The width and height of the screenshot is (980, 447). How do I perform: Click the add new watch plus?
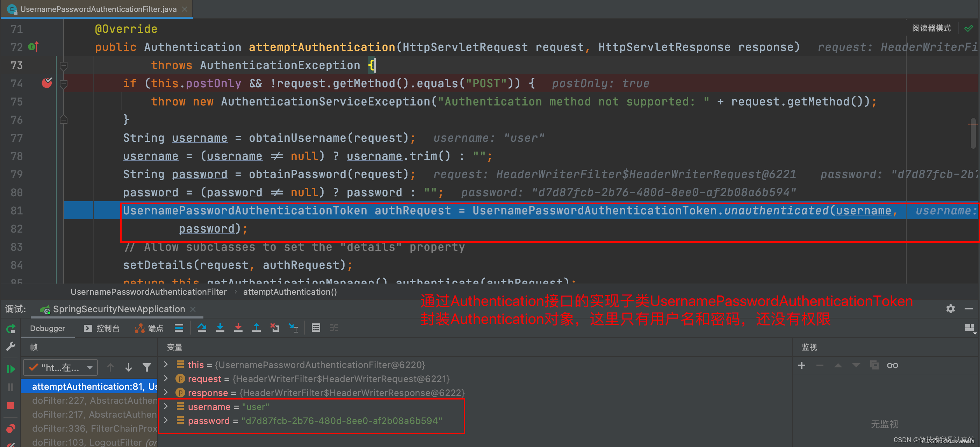coord(801,365)
